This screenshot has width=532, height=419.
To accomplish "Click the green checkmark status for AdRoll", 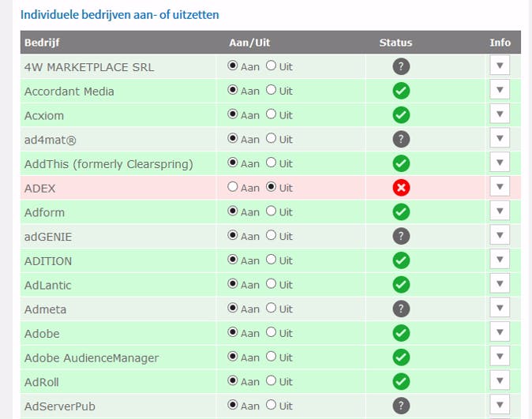I will click(401, 382).
